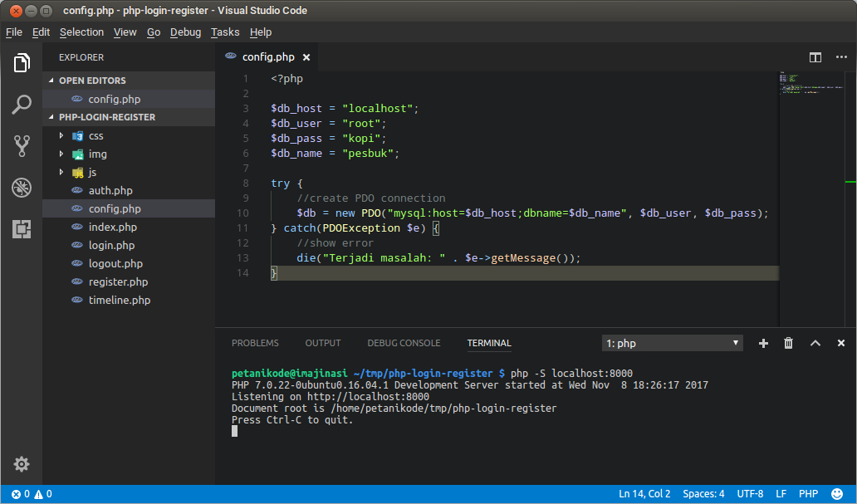The height and width of the screenshot is (504, 857).
Task: Change indentation via Spaces: 4
Action: [x=703, y=492]
